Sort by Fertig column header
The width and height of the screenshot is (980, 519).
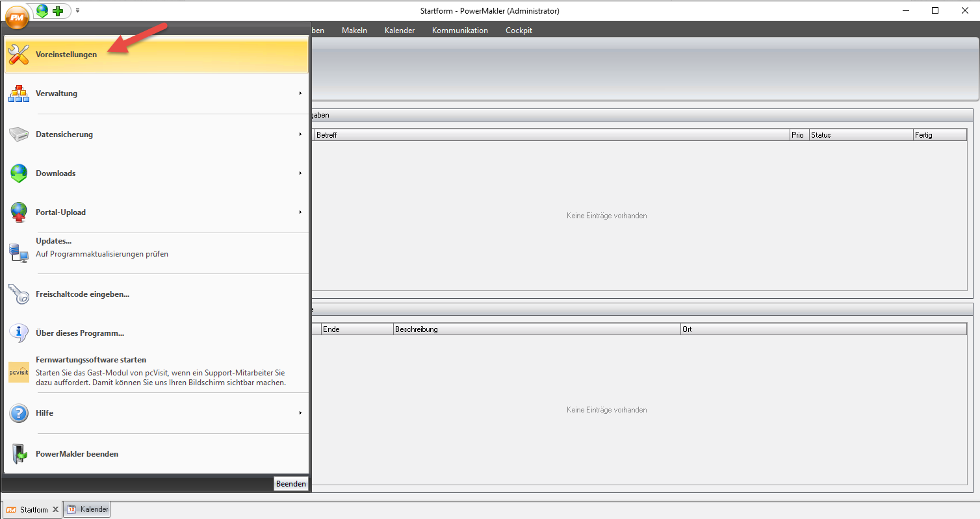(940, 135)
